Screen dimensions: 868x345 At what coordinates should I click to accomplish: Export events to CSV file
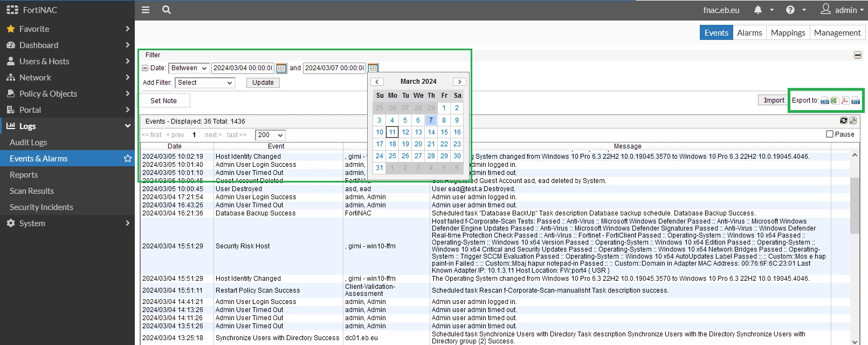tap(825, 101)
